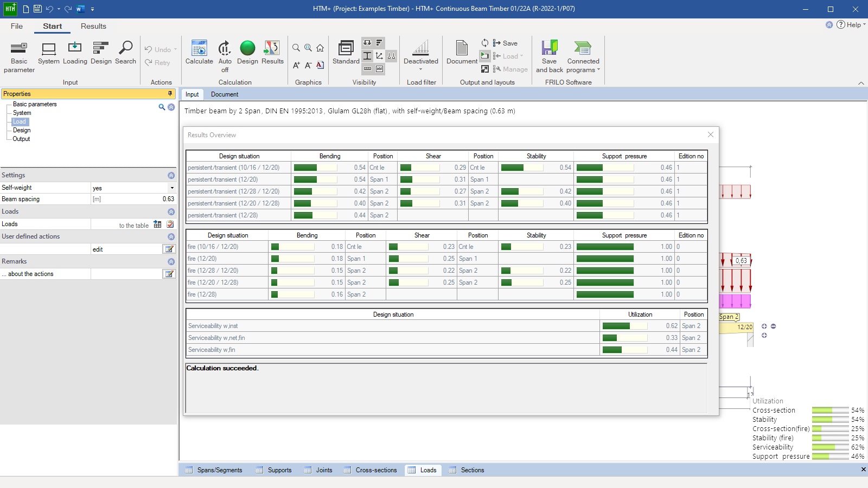Collapse the Remarks section
The image size is (868, 488).
point(171,262)
